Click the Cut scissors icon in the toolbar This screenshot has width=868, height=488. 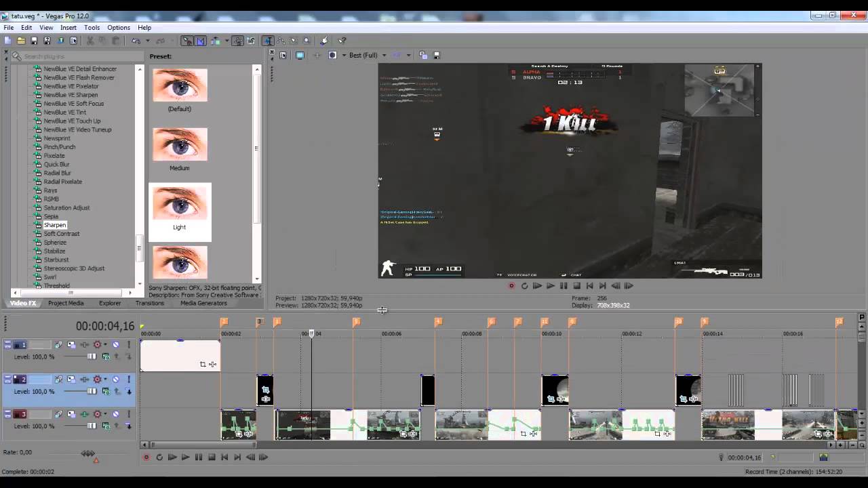click(90, 41)
